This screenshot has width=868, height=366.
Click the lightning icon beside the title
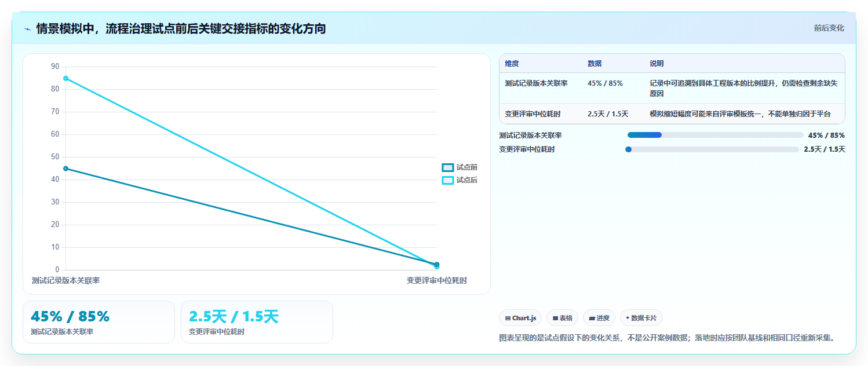(x=28, y=29)
